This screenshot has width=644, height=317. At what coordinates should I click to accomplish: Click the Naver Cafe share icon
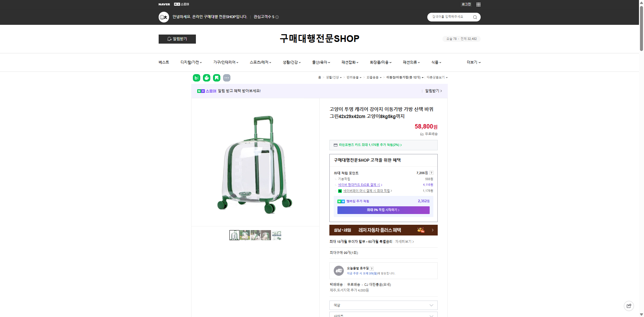tap(206, 77)
